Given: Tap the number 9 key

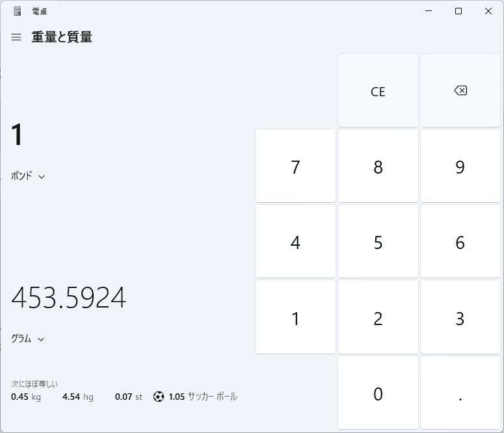Looking at the screenshot, I should 460,167.
